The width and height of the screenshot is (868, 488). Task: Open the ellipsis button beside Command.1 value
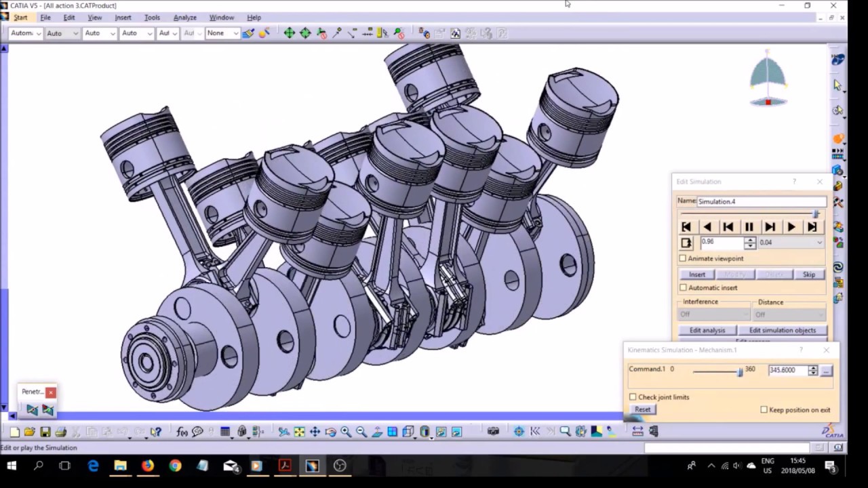point(826,371)
